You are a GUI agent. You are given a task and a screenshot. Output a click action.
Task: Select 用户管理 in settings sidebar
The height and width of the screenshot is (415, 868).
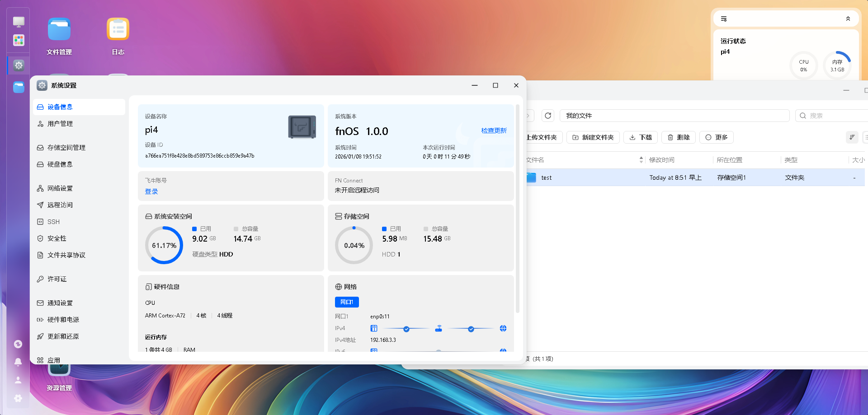[60, 124]
